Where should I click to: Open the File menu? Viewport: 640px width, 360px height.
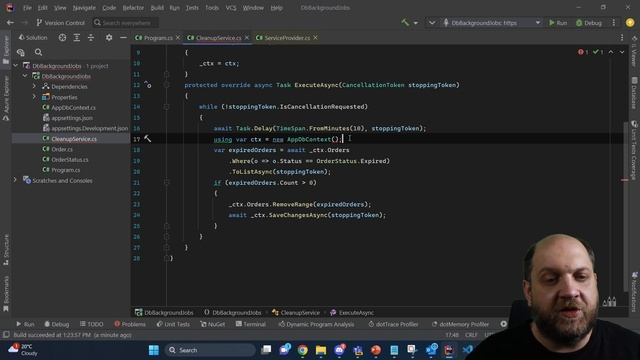click(27, 8)
